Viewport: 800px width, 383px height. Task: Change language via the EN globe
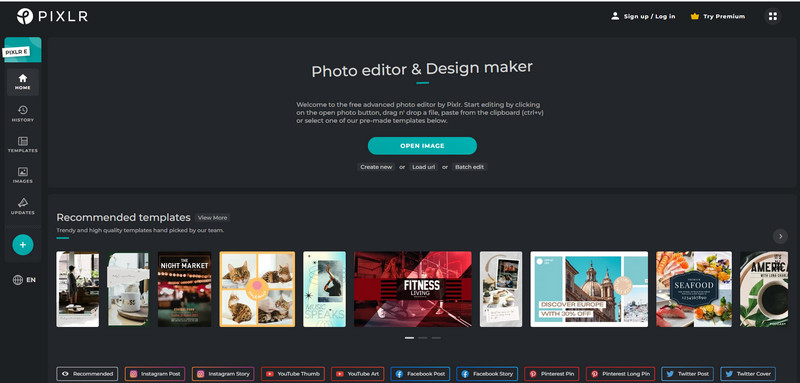click(x=24, y=280)
